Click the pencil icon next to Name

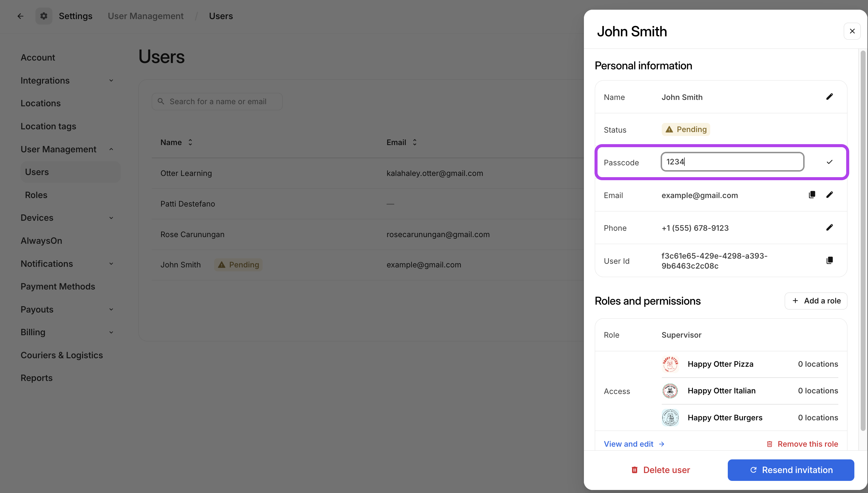click(x=829, y=97)
